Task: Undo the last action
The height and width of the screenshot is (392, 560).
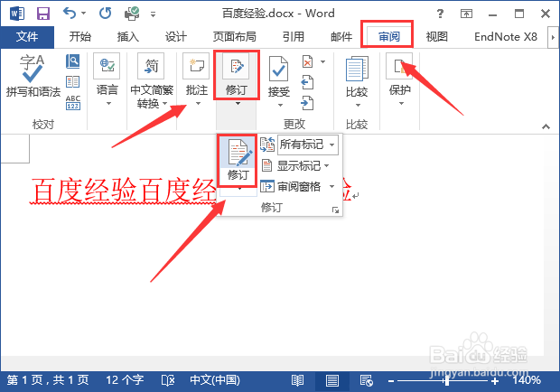Action: [x=69, y=14]
